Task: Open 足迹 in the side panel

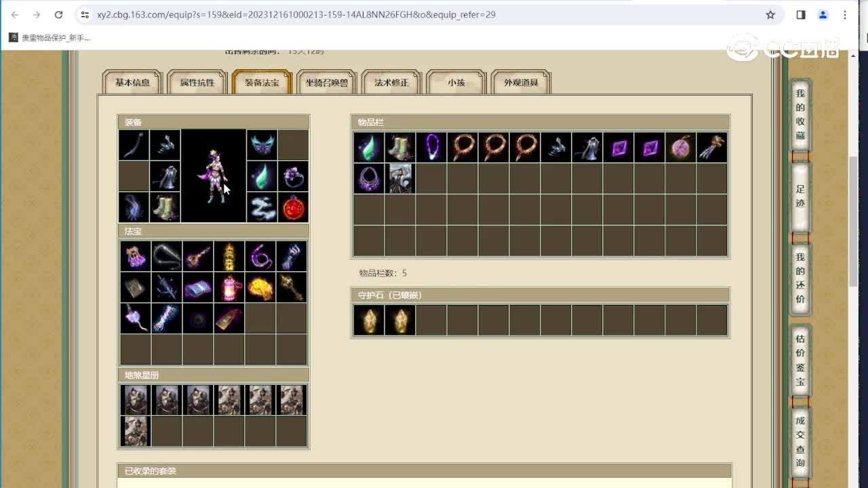Action: point(800,196)
